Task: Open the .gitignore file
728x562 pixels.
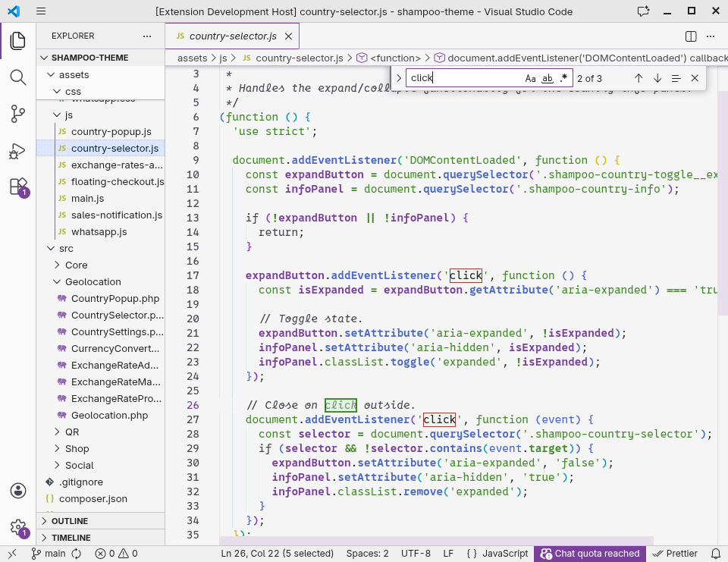Action: [x=100, y=482]
